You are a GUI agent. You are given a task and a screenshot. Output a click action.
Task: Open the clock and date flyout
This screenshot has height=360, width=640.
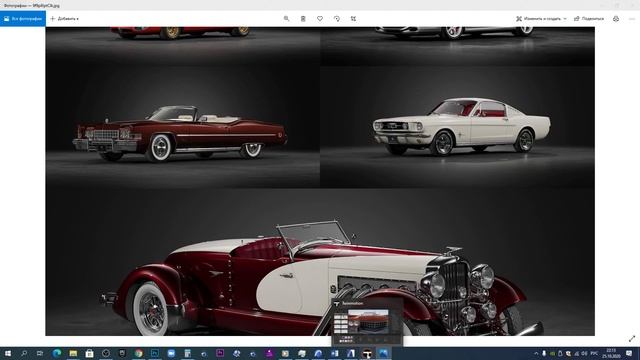[x=611, y=353]
